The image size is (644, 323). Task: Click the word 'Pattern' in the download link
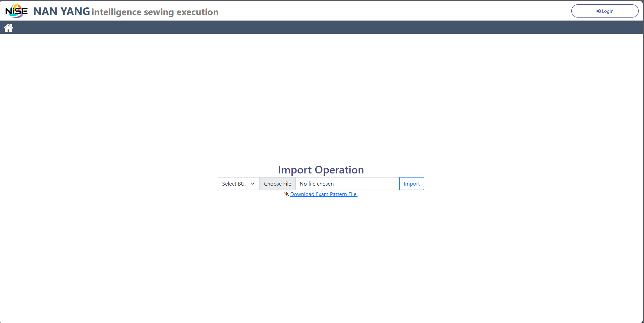click(x=338, y=194)
